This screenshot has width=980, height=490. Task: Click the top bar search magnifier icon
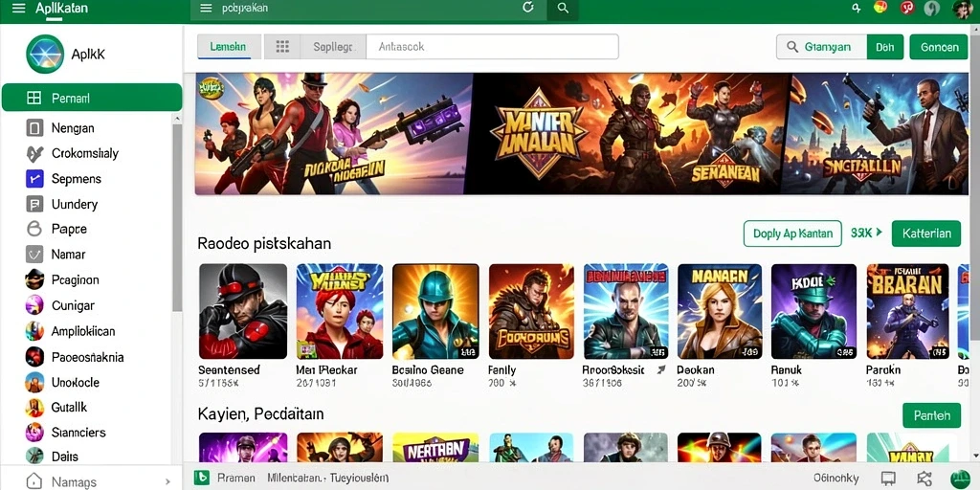click(563, 8)
